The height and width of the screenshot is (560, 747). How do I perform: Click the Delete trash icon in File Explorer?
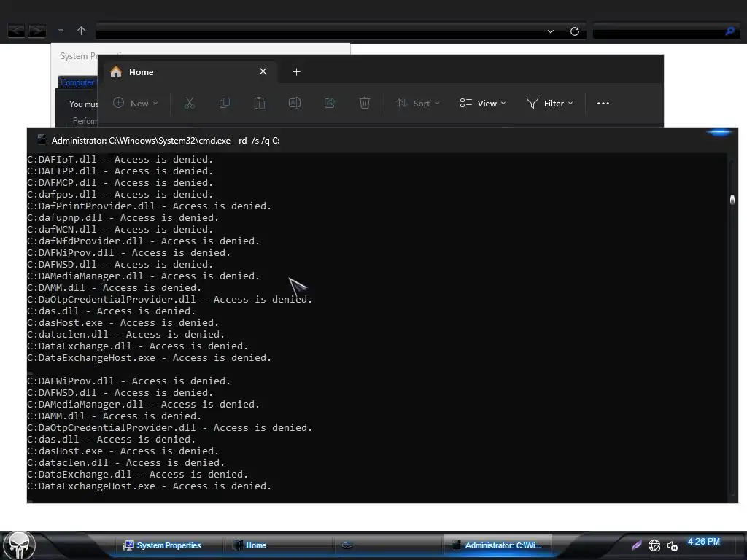coord(365,104)
